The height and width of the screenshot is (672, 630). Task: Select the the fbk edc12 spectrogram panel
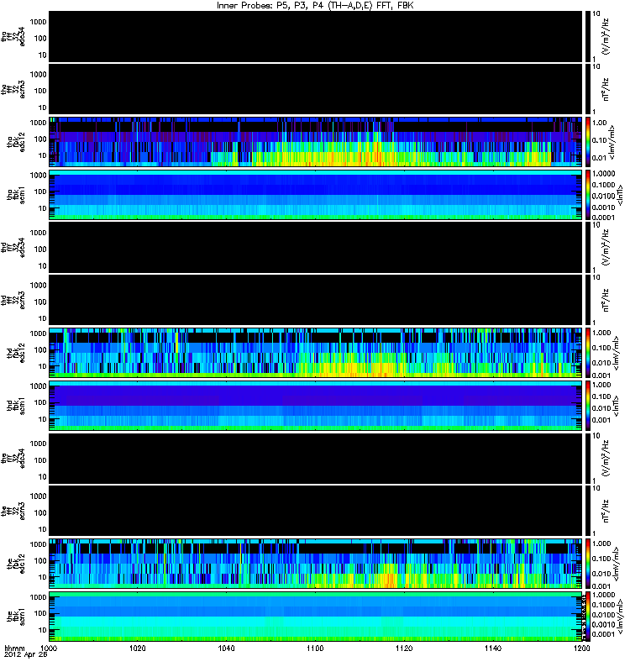(316, 564)
